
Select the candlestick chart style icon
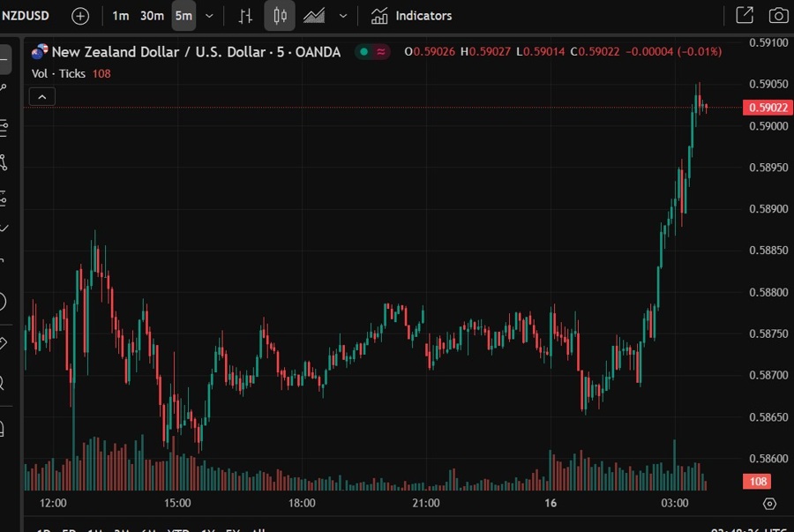280,16
